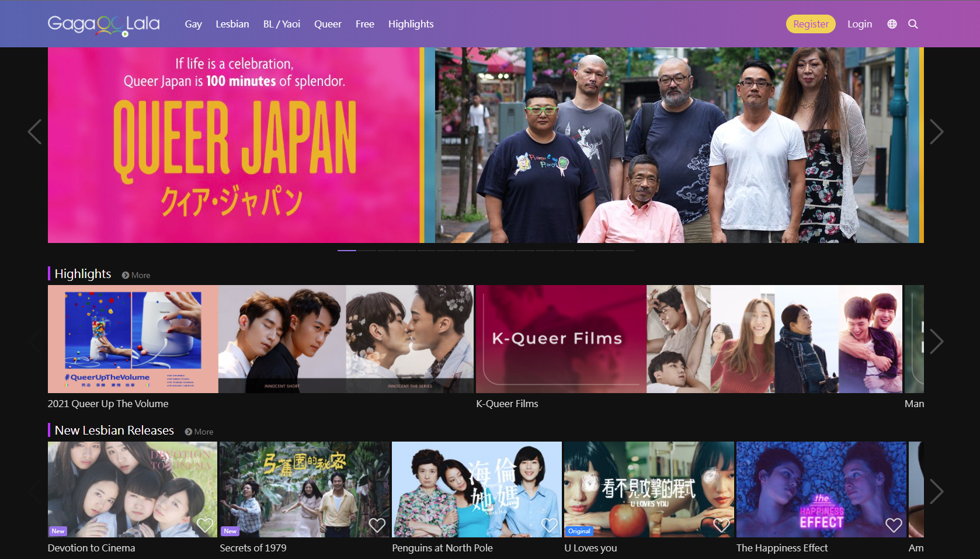Advance New Lesbian Releases carousel right
980x559 pixels.
936,491
